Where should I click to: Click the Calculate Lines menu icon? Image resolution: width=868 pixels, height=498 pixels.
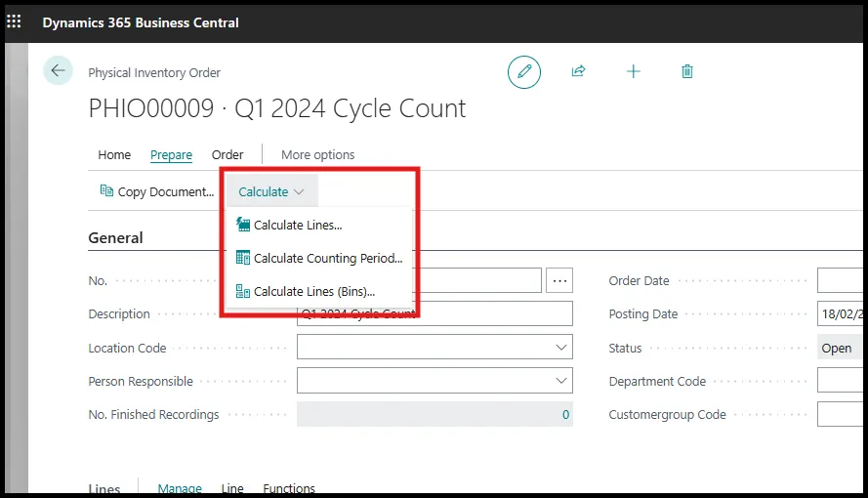243,225
